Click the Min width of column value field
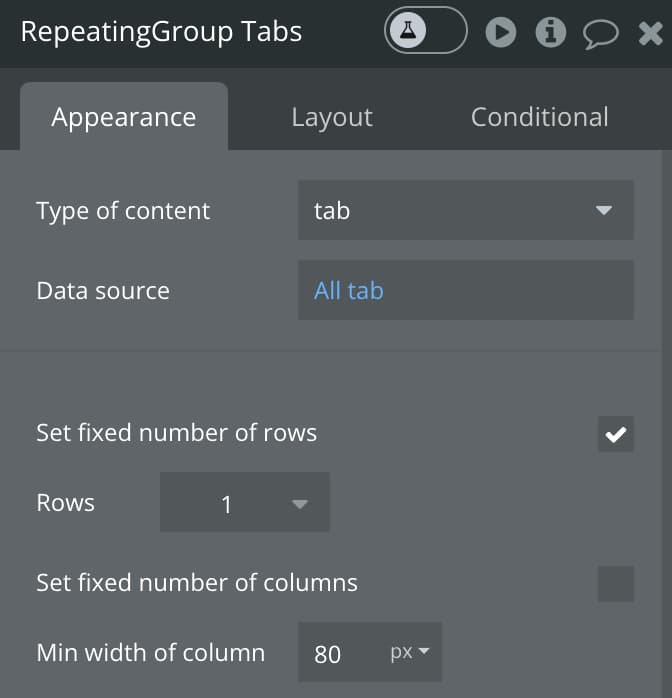 click(338, 653)
